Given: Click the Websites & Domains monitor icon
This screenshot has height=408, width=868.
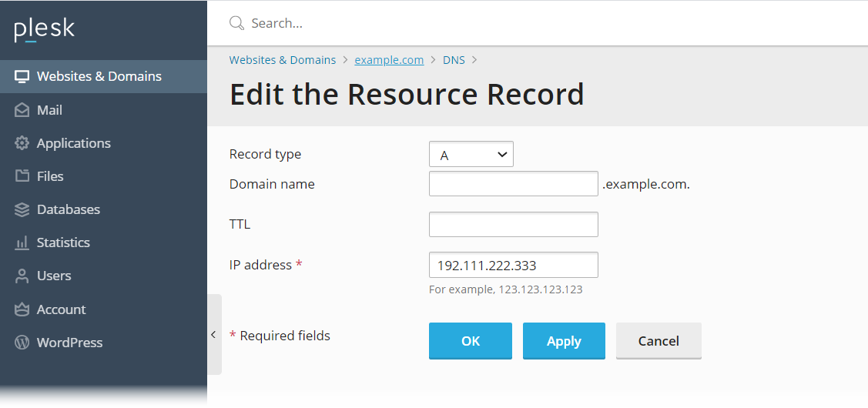Looking at the screenshot, I should (22, 76).
